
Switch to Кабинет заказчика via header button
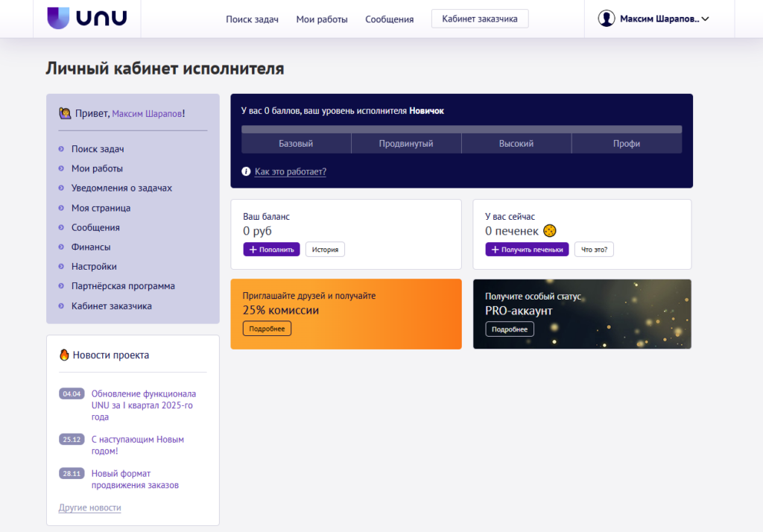coord(480,19)
